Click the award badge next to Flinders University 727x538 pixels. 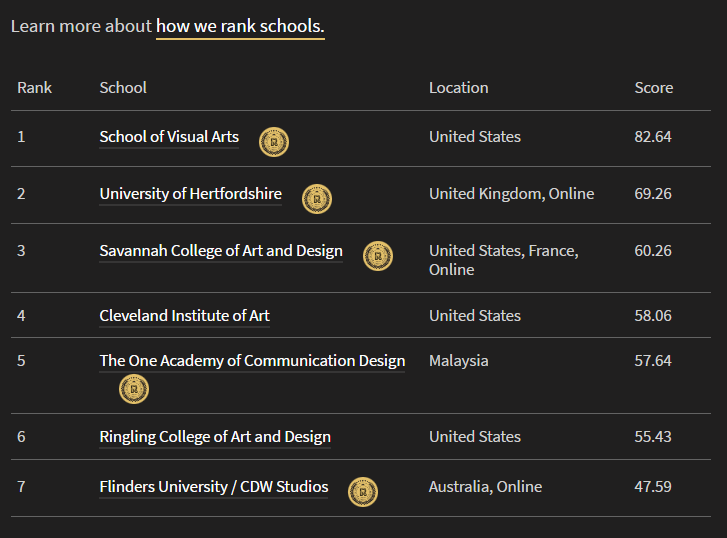click(363, 492)
